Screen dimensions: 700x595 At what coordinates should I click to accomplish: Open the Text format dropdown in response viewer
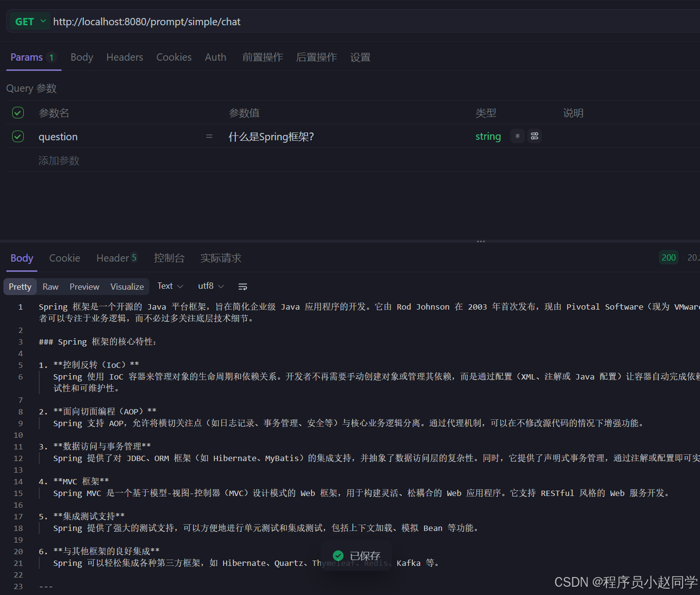pos(169,286)
